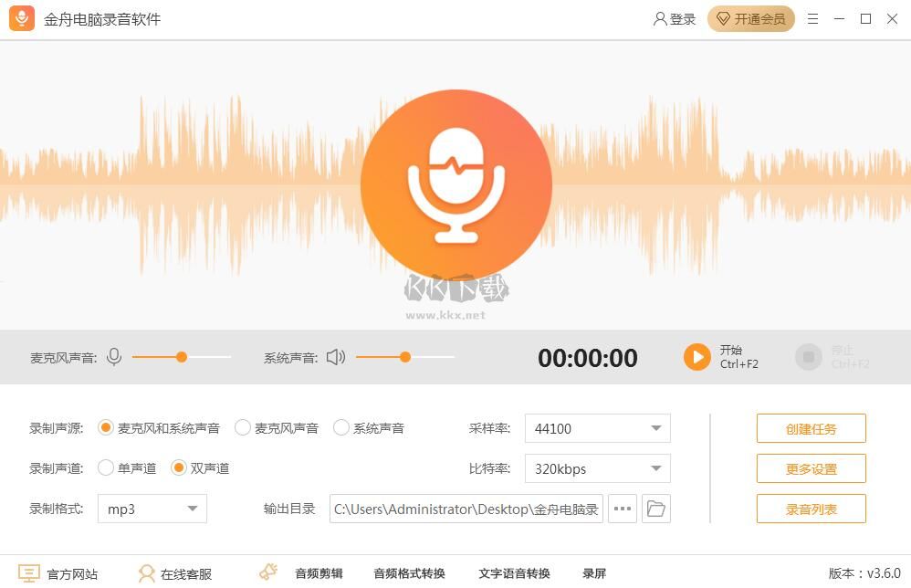The image size is (911, 588).
Task: Click the output directory path field
Action: tap(466, 509)
